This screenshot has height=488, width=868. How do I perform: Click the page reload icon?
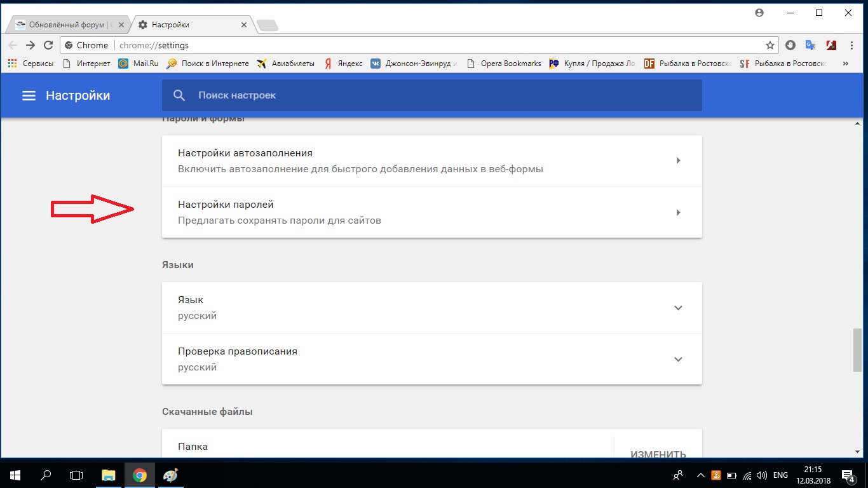pos(48,45)
